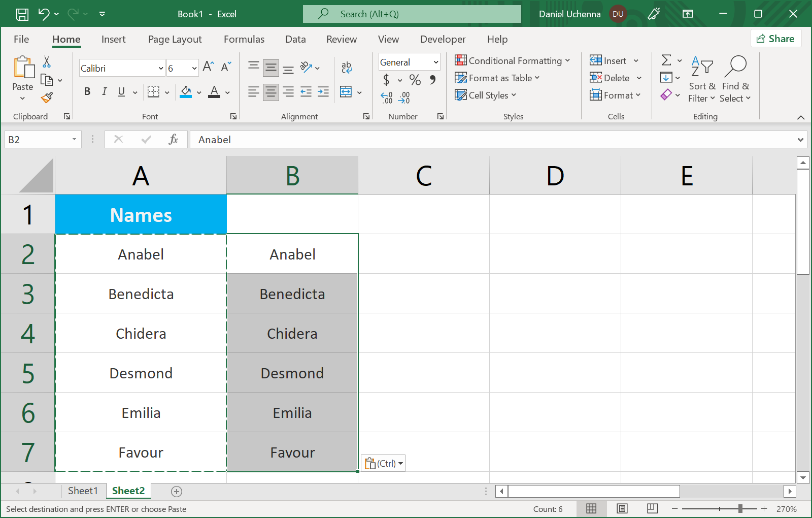Open the Paste Options (Ctrl) dropdown
The image size is (812, 518).
(x=384, y=463)
